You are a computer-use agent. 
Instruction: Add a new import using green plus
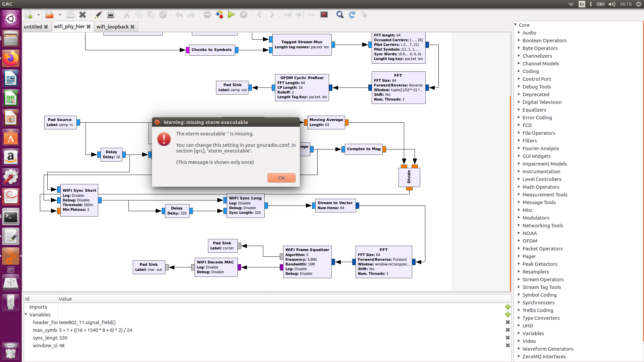[x=507, y=307]
